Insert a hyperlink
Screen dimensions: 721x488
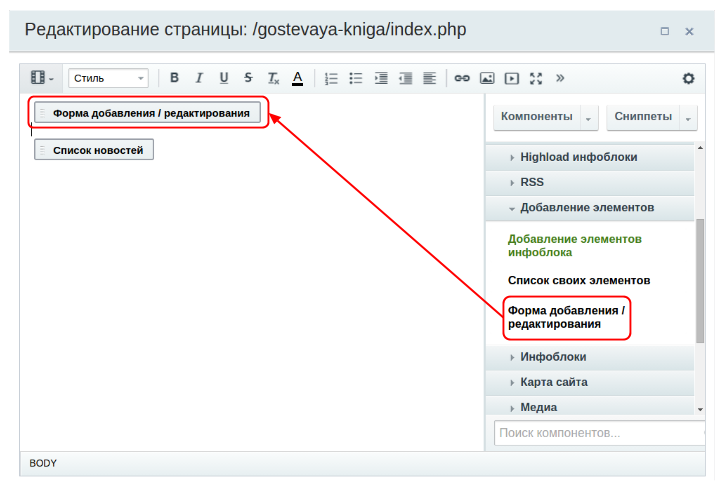point(461,78)
